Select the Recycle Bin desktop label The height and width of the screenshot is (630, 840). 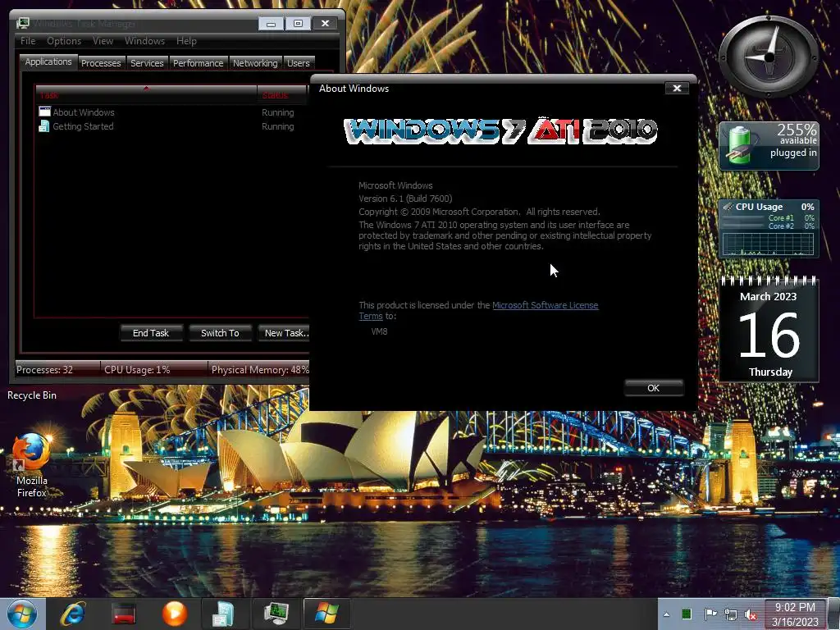pyautogui.click(x=32, y=395)
